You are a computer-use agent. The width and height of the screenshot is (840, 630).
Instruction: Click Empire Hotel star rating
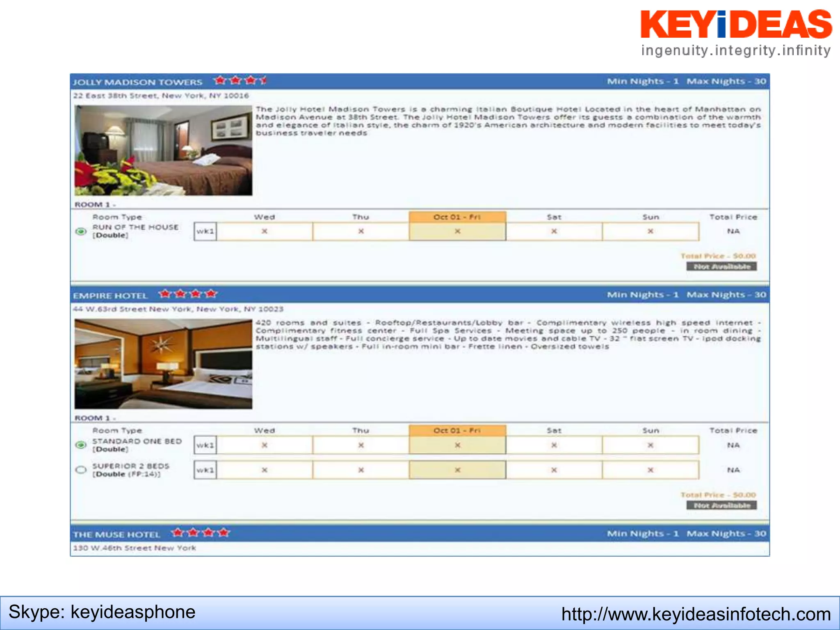click(x=188, y=294)
